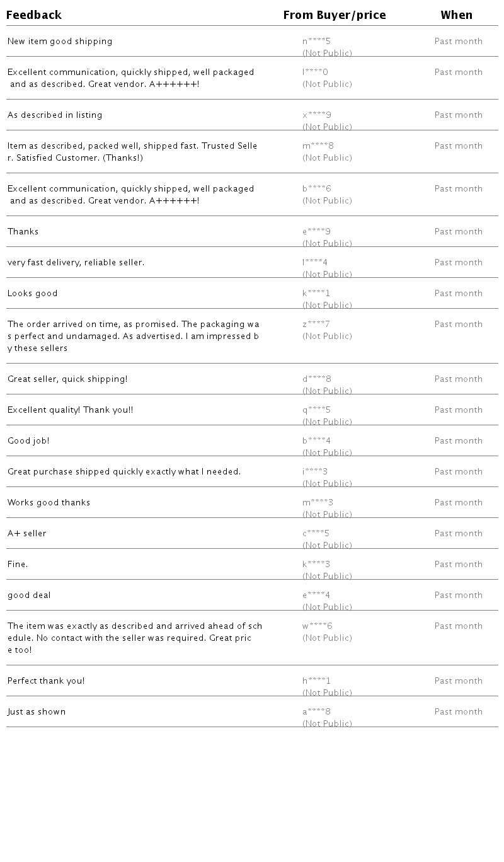This screenshot has width=504, height=862.
Task: Click the "Looks good" feedback text
Action: coord(32,294)
